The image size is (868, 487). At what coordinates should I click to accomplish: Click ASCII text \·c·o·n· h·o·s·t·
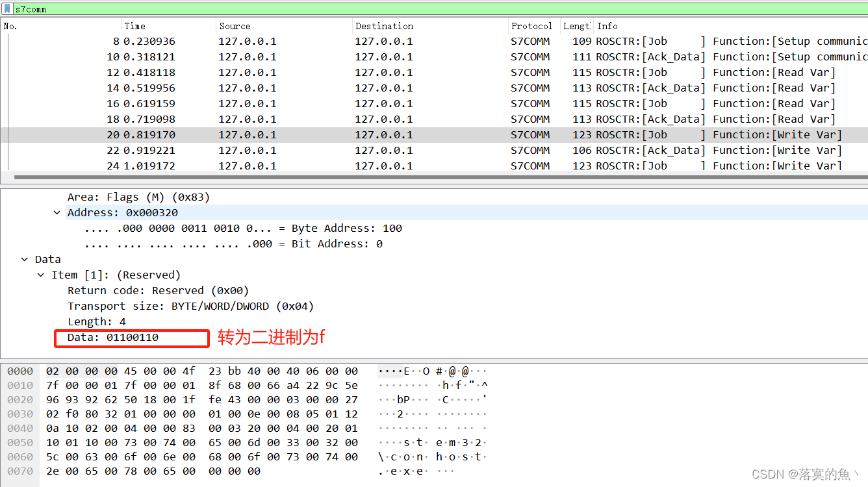coord(433,457)
